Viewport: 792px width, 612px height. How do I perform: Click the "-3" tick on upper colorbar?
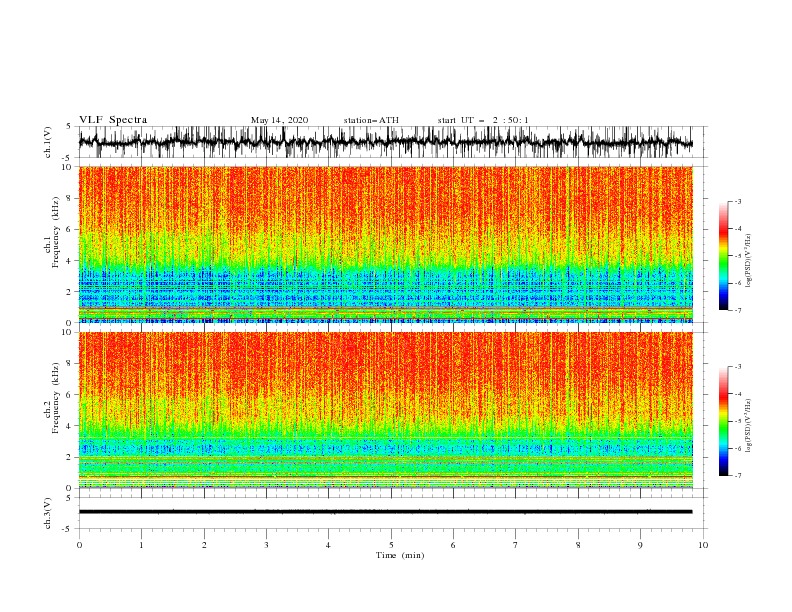[x=737, y=201]
